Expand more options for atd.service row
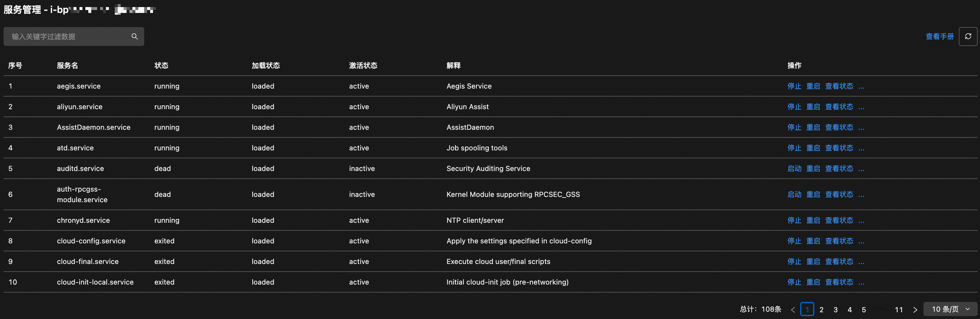 pyautogui.click(x=861, y=149)
